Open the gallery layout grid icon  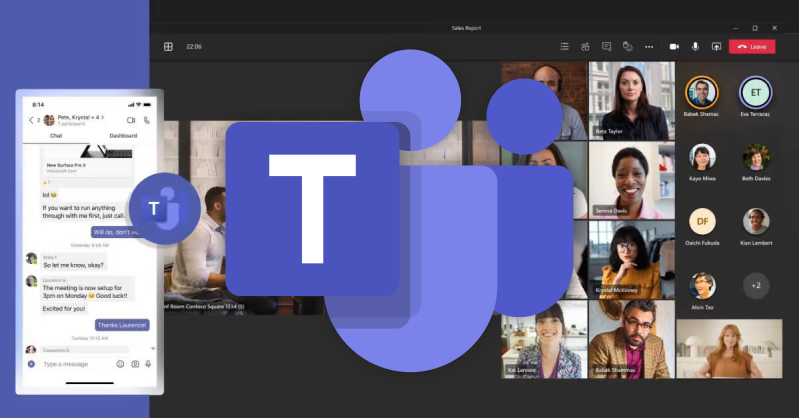(x=168, y=46)
